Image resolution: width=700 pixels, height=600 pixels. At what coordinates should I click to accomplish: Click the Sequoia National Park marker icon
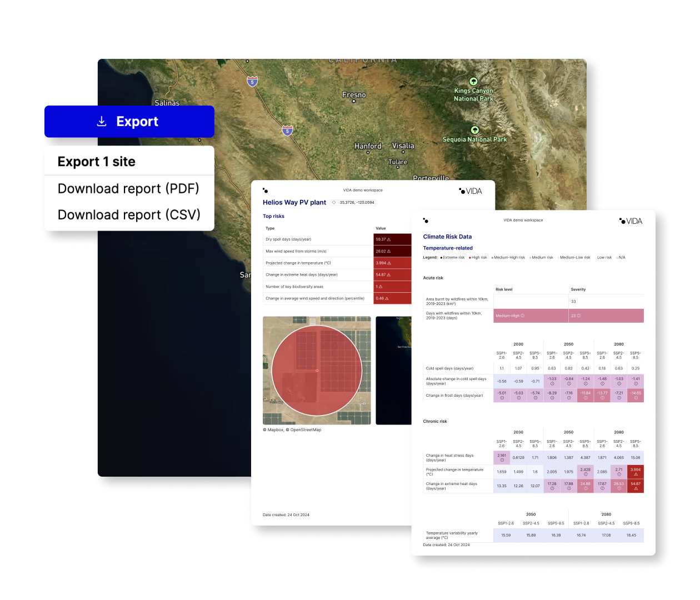pos(474,130)
